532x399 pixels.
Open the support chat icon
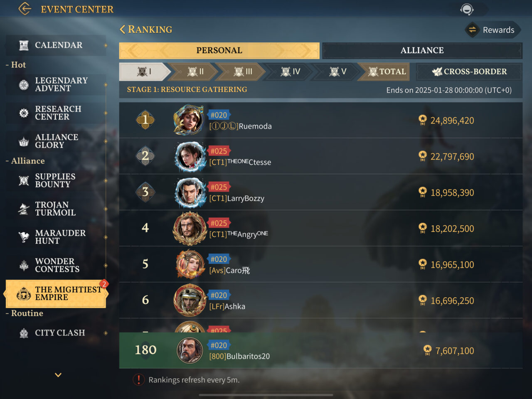click(x=467, y=9)
